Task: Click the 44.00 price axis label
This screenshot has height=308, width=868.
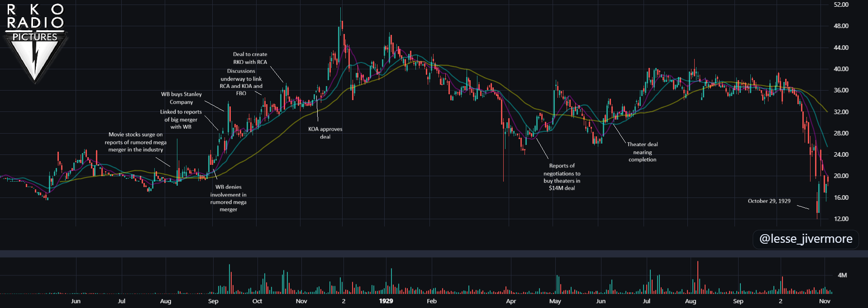Action: pos(841,48)
